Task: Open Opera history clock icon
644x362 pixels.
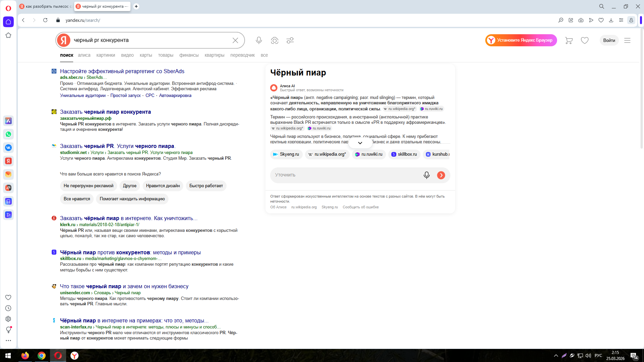Action: click(8, 308)
